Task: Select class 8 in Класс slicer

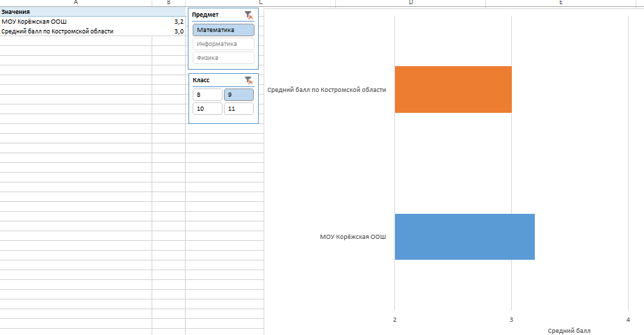Action: click(x=207, y=95)
